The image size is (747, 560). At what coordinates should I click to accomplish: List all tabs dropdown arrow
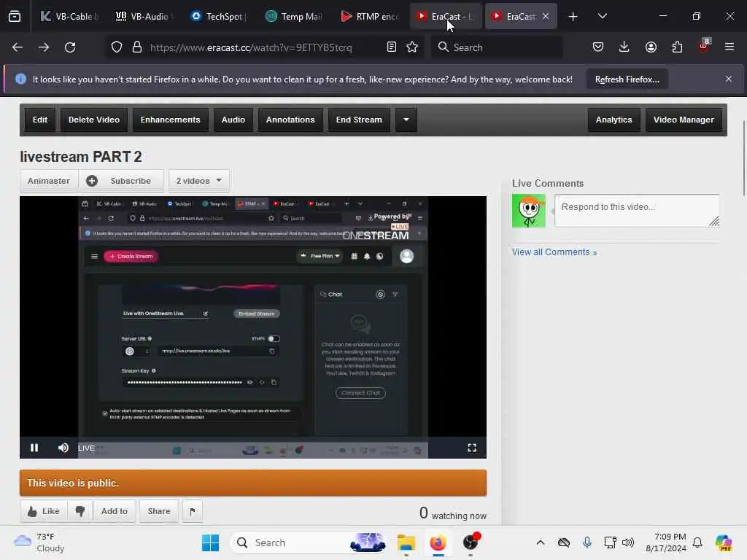[603, 16]
